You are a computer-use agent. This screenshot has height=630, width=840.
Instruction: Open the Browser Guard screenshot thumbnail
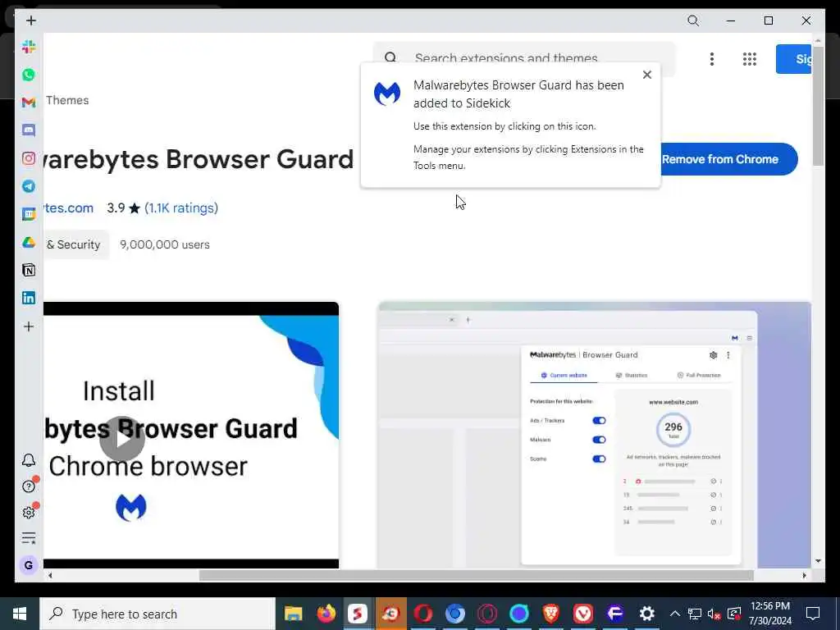(595, 435)
